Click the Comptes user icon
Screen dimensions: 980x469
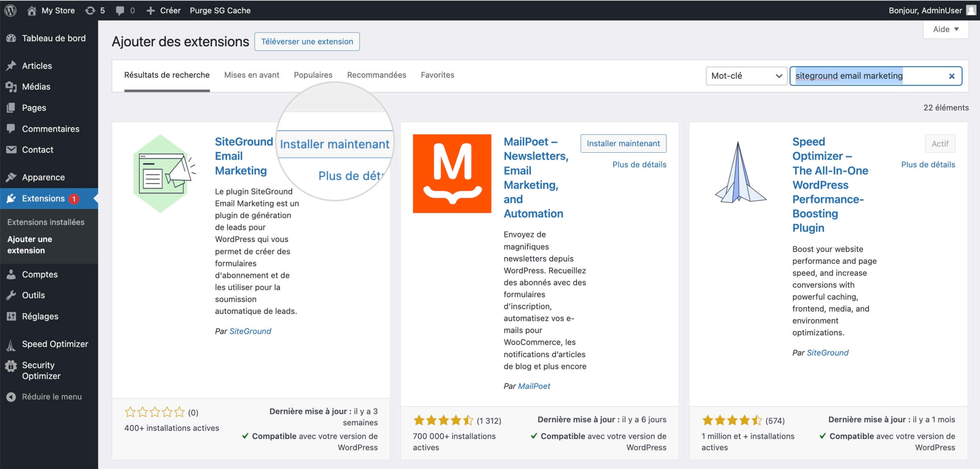tap(11, 275)
